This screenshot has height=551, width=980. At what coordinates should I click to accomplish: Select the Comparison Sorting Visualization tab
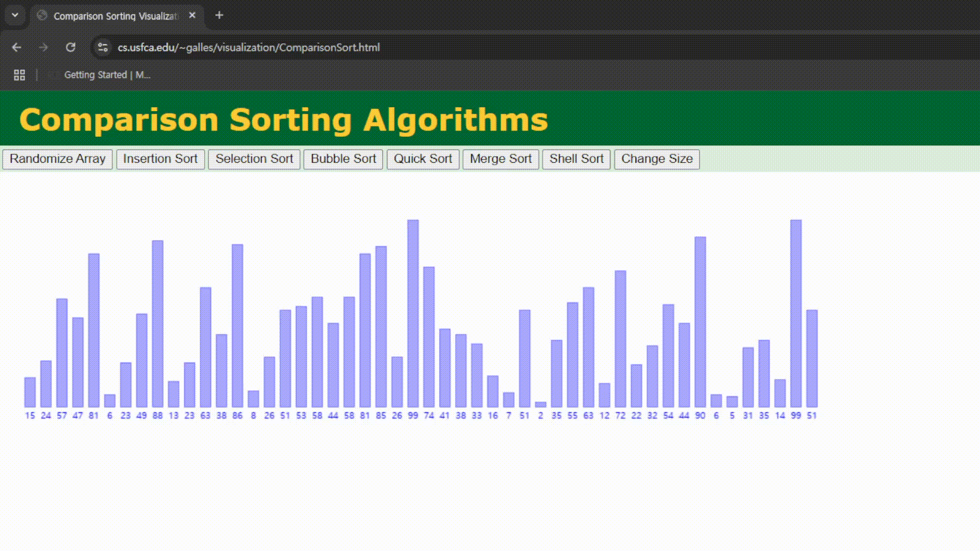[x=116, y=16]
